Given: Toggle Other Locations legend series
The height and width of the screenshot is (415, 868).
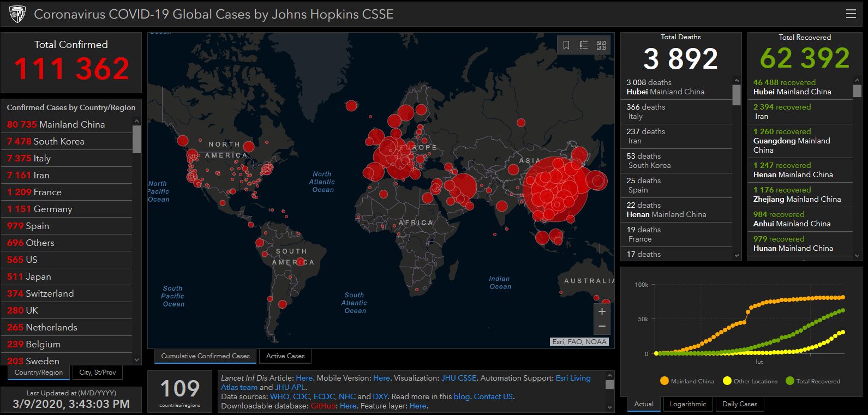Looking at the screenshot, I should pyautogui.click(x=750, y=381).
